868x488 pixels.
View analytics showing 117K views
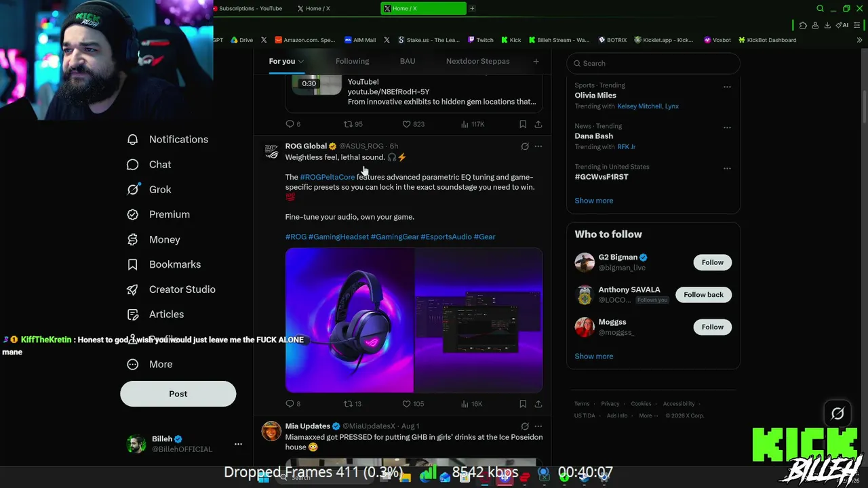click(473, 124)
